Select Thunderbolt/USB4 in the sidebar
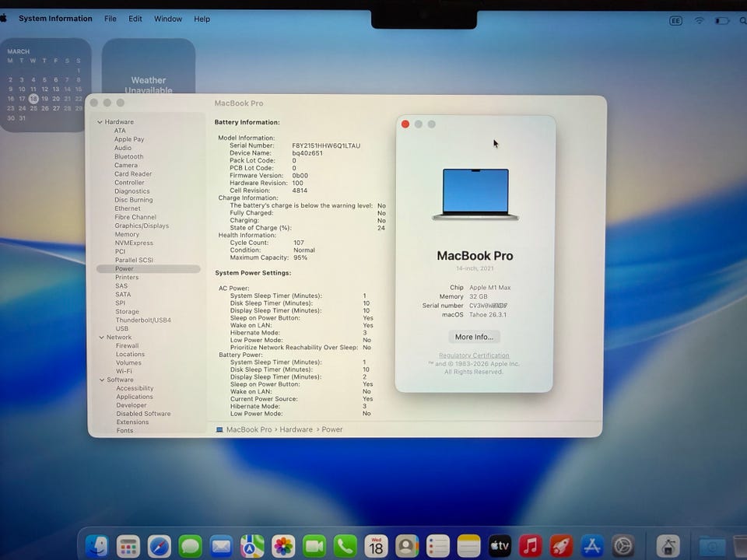Image resolution: width=747 pixels, height=560 pixels. coord(143,320)
